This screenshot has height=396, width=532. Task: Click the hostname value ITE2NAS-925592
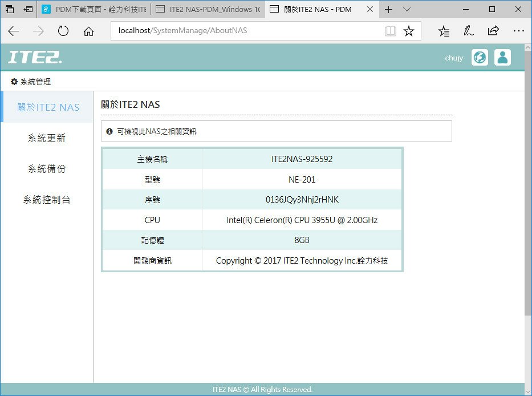pyautogui.click(x=302, y=159)
